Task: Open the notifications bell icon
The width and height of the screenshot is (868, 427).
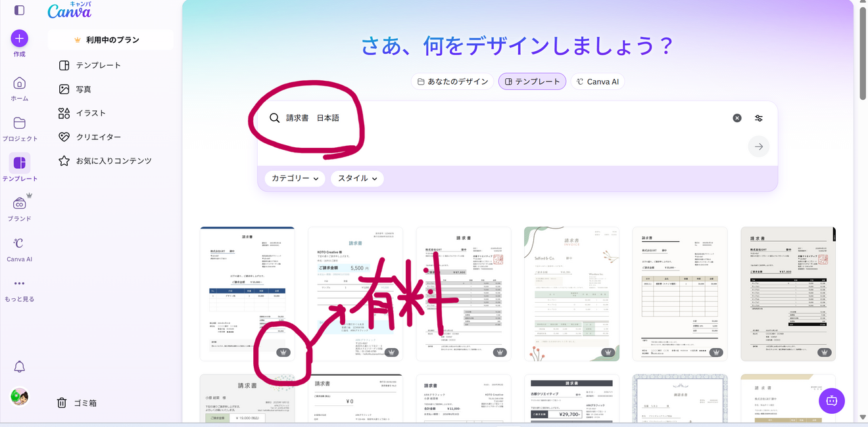Action: (19, 367)
